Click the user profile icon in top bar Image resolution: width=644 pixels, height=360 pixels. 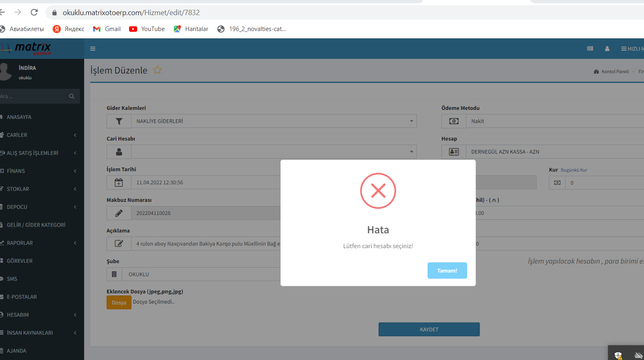click(607, 49)
